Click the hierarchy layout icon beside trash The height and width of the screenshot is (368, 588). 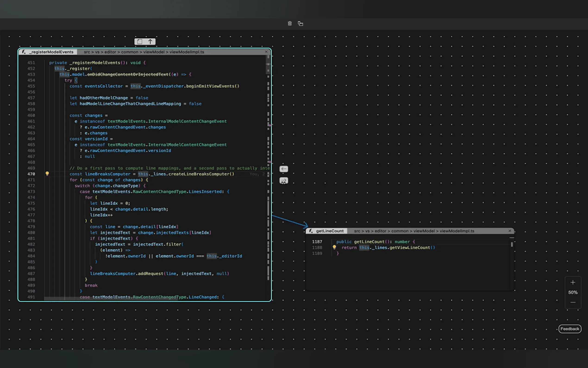tap(300, 24)
